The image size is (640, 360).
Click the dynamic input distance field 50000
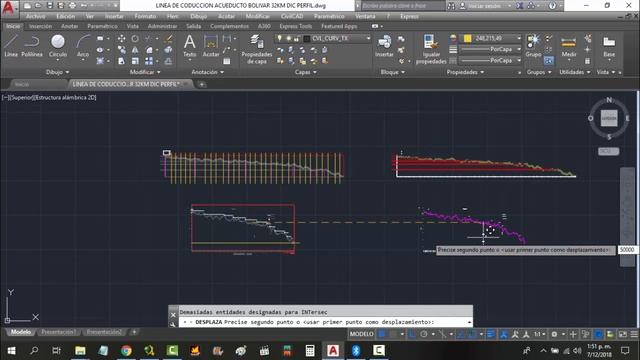click(627, 250)
